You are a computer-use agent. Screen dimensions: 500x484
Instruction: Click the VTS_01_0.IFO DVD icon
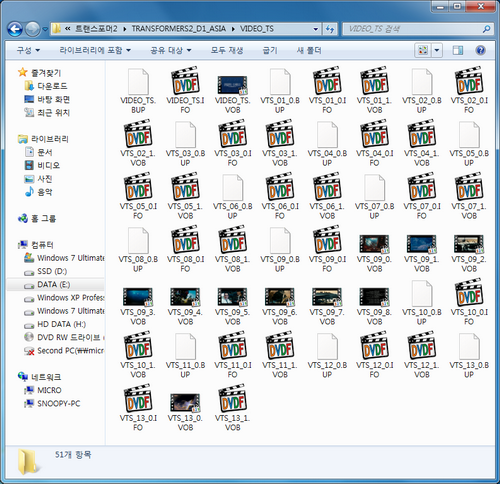[x=327, y=81]
